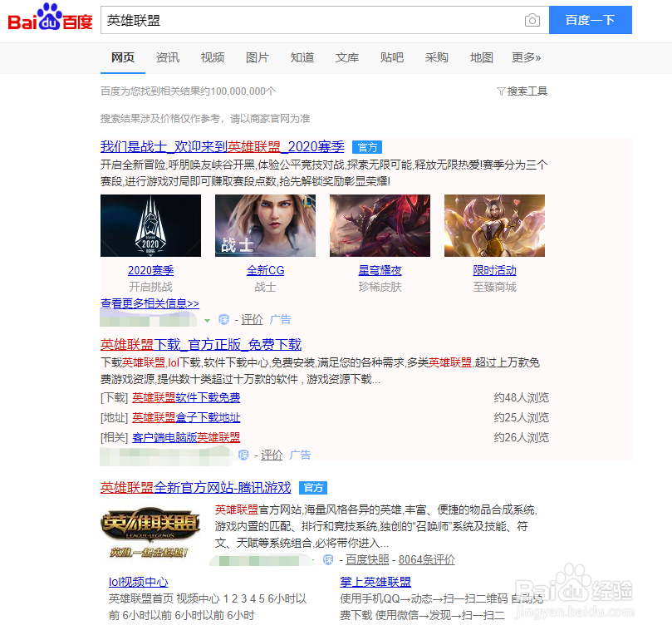Click the 英雄联盟 League of Legends logo image
Screen dimensions: 672x635
[150, 532]
